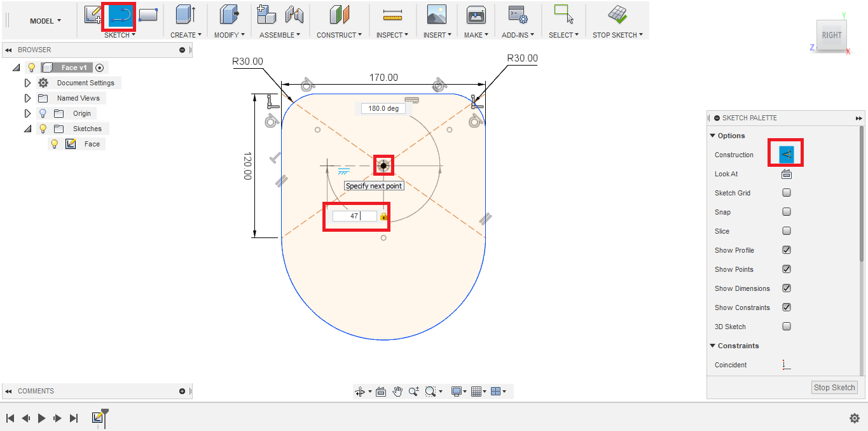Screen dimensions: 868x431
Task: Uncheck the Show Constraints checkbox
Action: pos(787,307)
